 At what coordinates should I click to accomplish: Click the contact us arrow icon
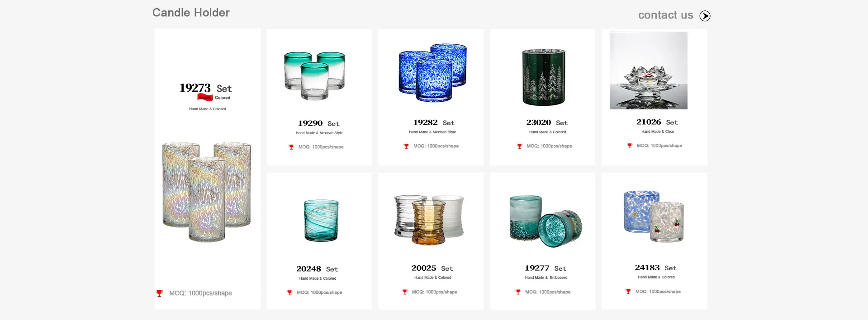coord(705,16)
